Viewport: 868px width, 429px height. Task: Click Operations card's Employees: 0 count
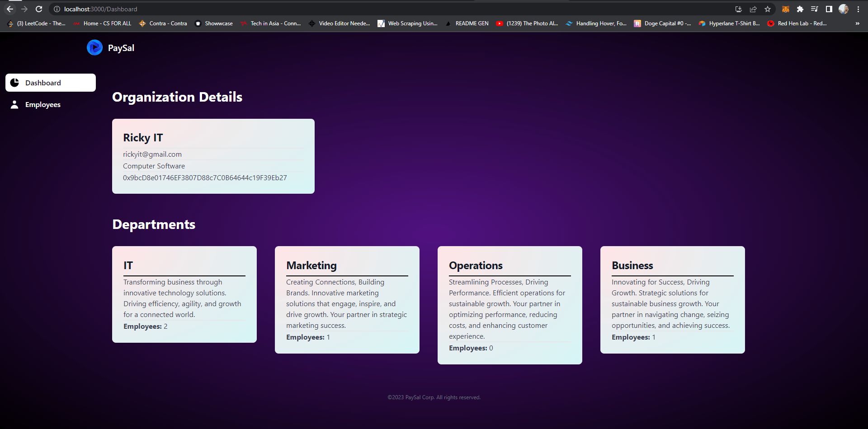pos(471,348)
